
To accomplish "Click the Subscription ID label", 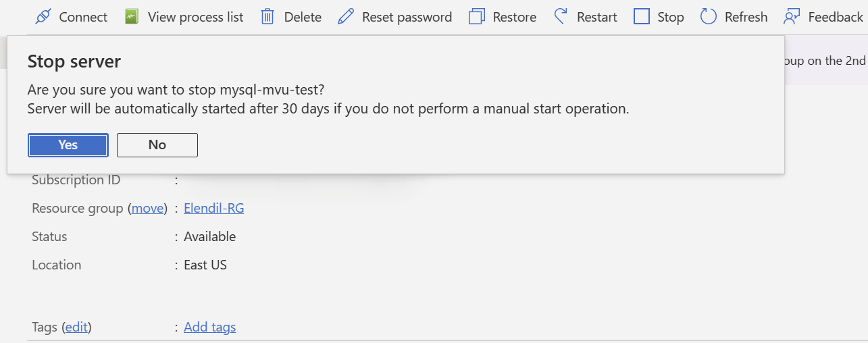I will 76,180.
